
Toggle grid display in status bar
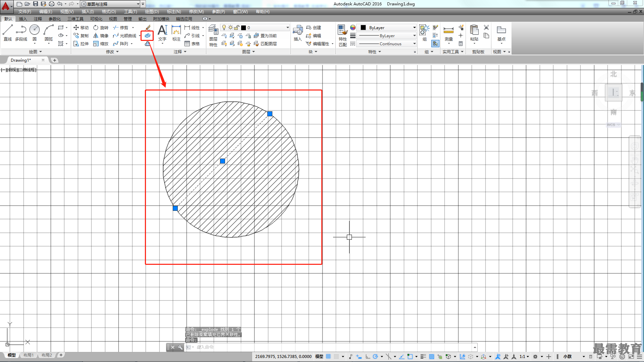328,357
